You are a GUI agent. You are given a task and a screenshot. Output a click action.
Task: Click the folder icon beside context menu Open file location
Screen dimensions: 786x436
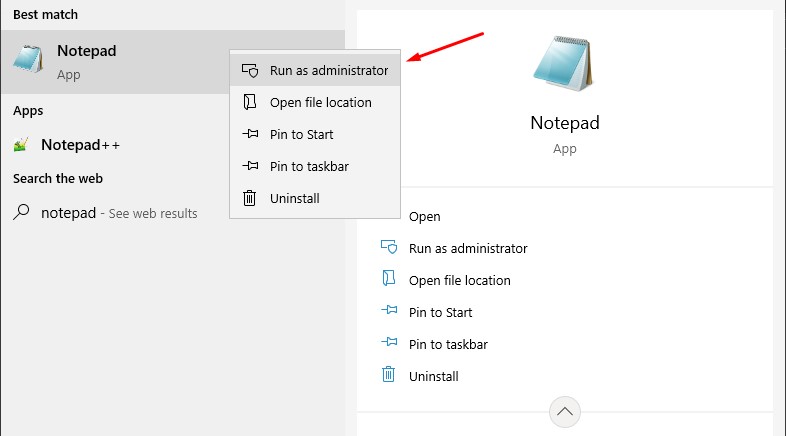pyautogui.click(x=250, y=102)
